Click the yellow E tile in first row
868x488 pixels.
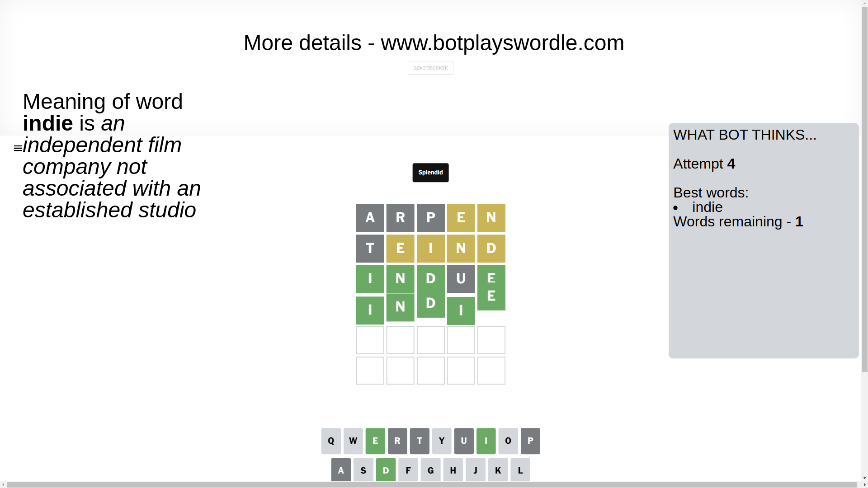(461, 218)
